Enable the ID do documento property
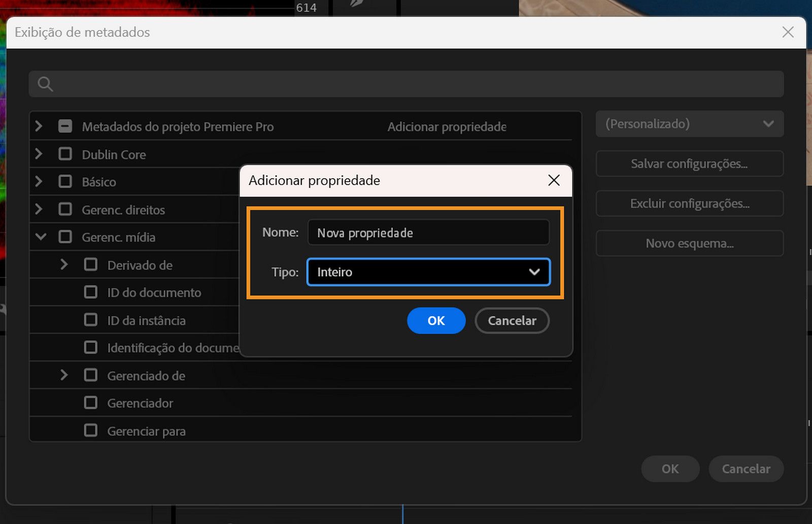Image resolution: width=812 pixels, height=524 pixels. pos(91,292)
